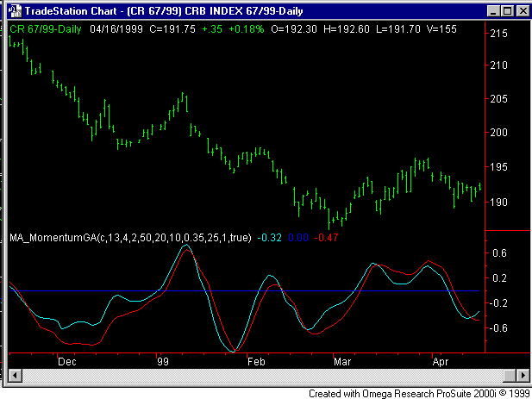Image resolution: width=532 pixels, height=399 pixels.
Task: Click the scrollbar right arrow
Action: 519,377
